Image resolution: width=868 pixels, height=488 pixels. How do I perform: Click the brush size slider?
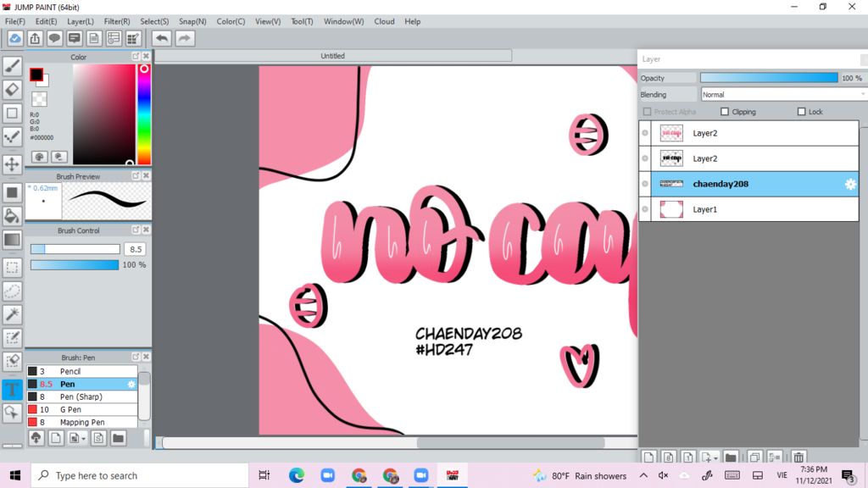75,249
